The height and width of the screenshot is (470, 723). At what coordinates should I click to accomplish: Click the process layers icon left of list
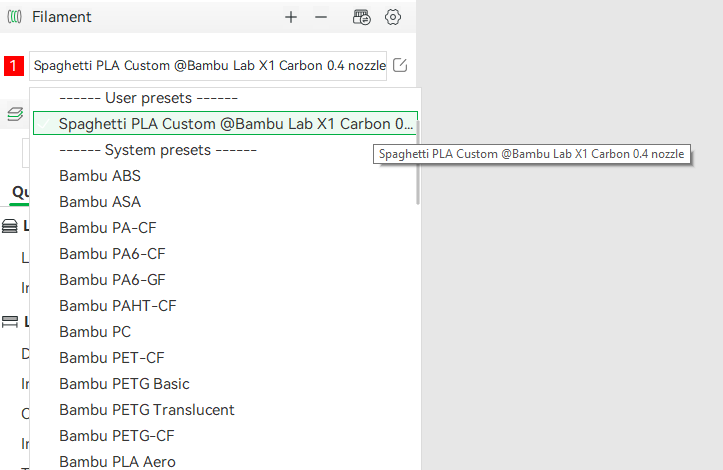[15, 113]
